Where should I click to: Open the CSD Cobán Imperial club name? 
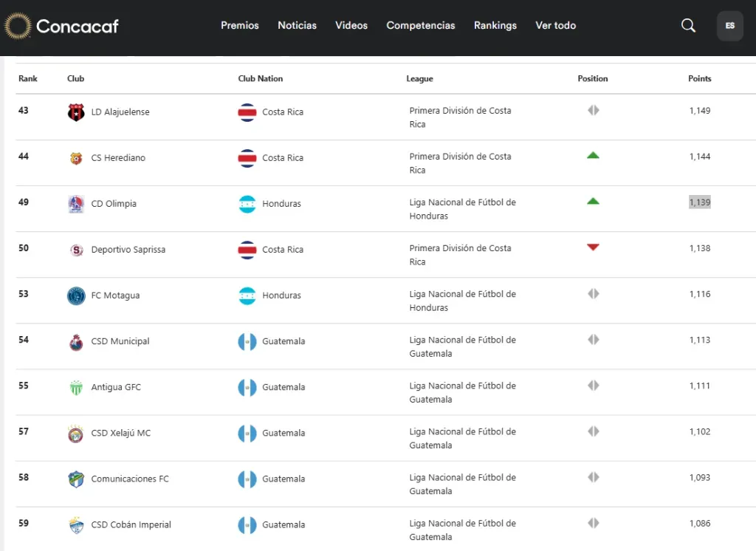[x=131, y=524]
